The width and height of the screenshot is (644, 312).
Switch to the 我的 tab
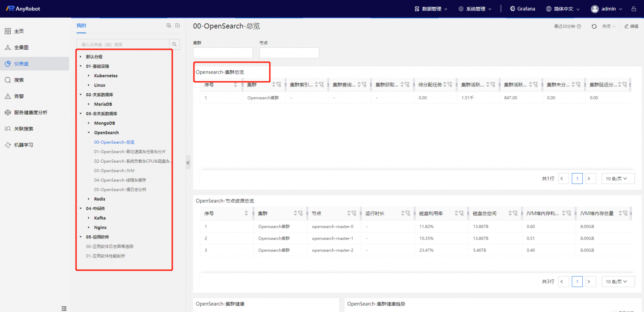click(x=81, y=25)
